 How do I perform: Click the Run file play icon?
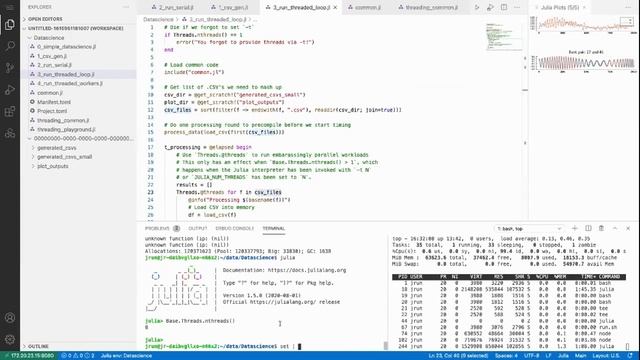tap(477, 7)
